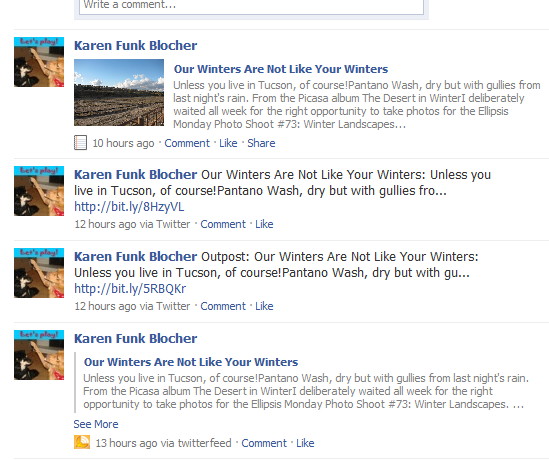
Task: Click avatar on the twitterfeed post
Action: [39, 355]
